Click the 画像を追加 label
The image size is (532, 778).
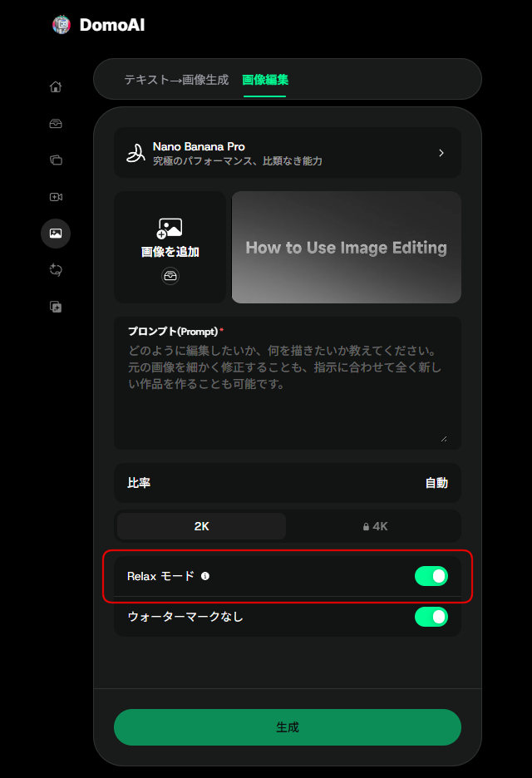[170, 252]
